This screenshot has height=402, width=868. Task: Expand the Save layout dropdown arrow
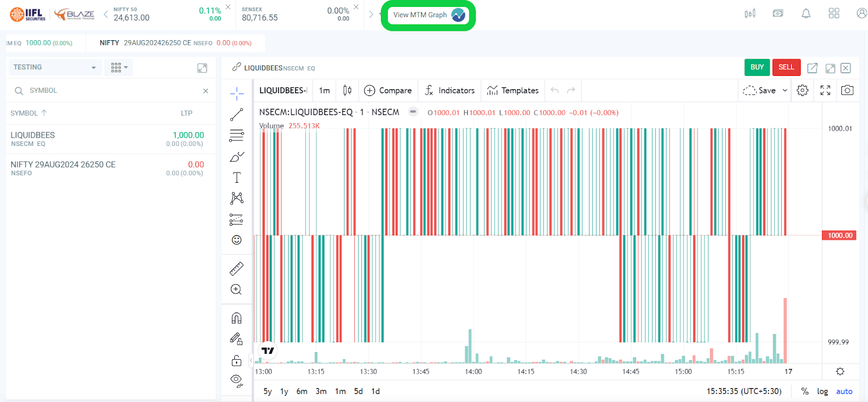784,91
